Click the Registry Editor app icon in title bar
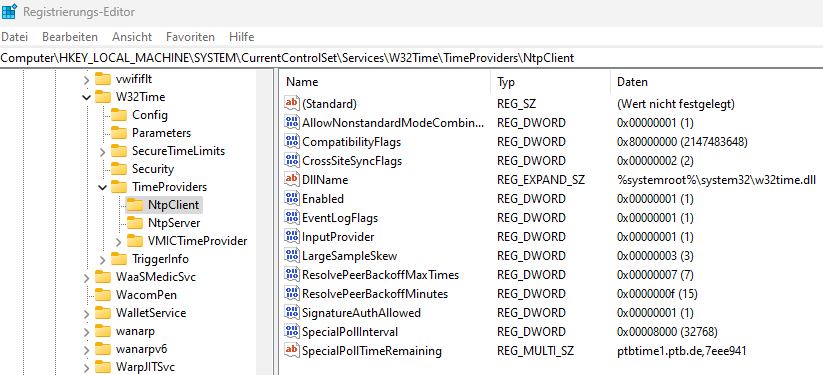 [x=9, y=12]
